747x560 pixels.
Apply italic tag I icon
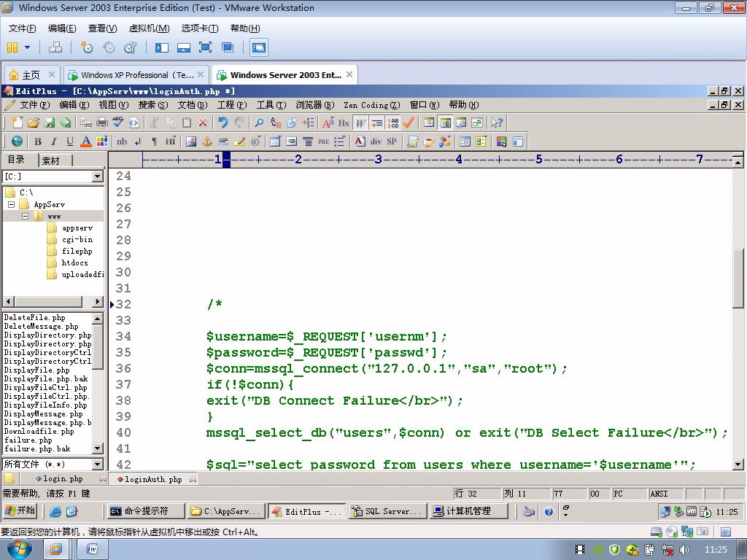(x=54, y=141)
